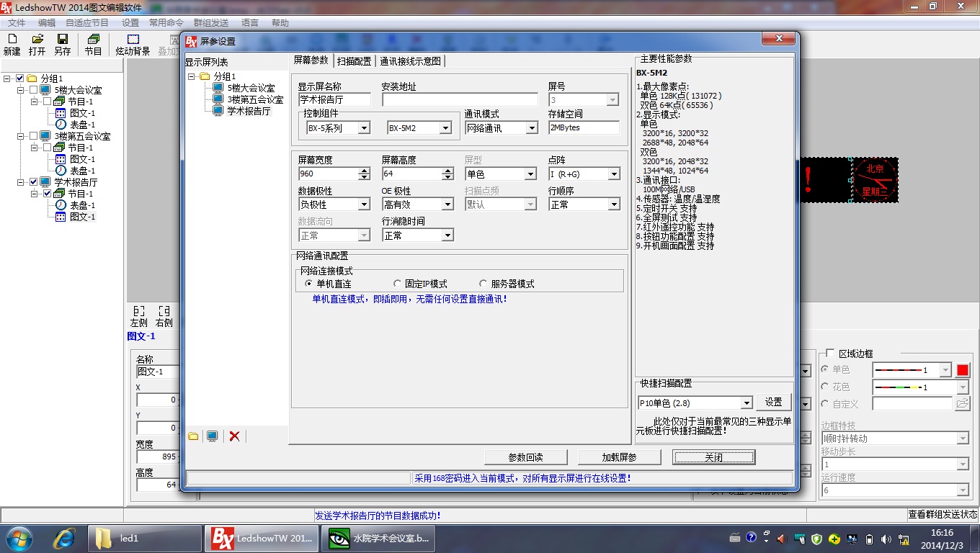Viewport: 980px width, 553px height.
Task: Click the 新建 (New) toolbar icon
Action: click(x=12, y=44)
